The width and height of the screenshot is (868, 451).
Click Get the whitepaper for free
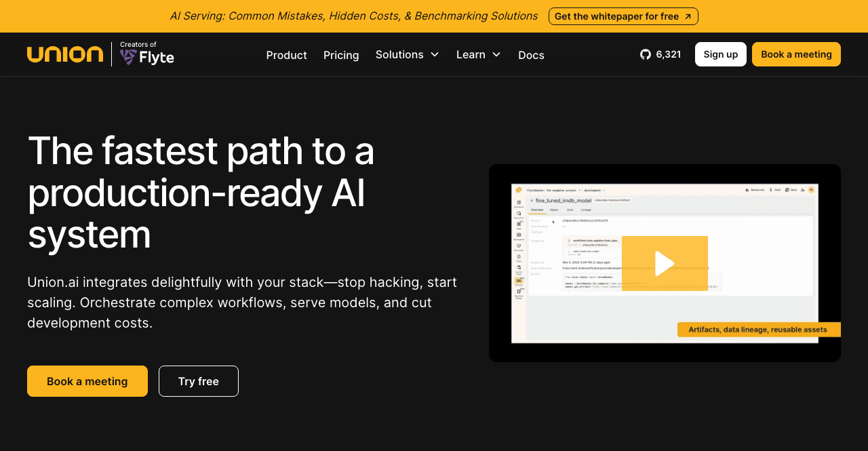623,16
